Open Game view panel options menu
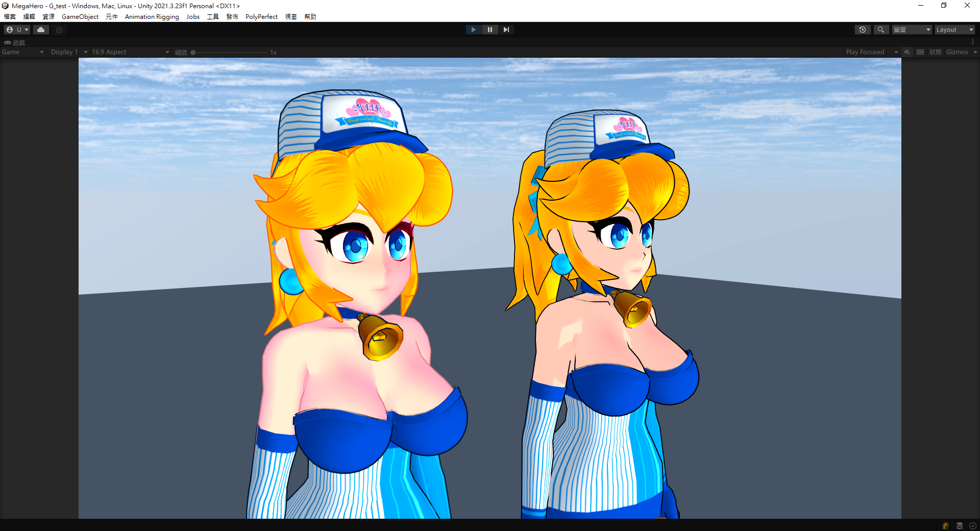This screenshot has height=531, width=980. [973, 42]
